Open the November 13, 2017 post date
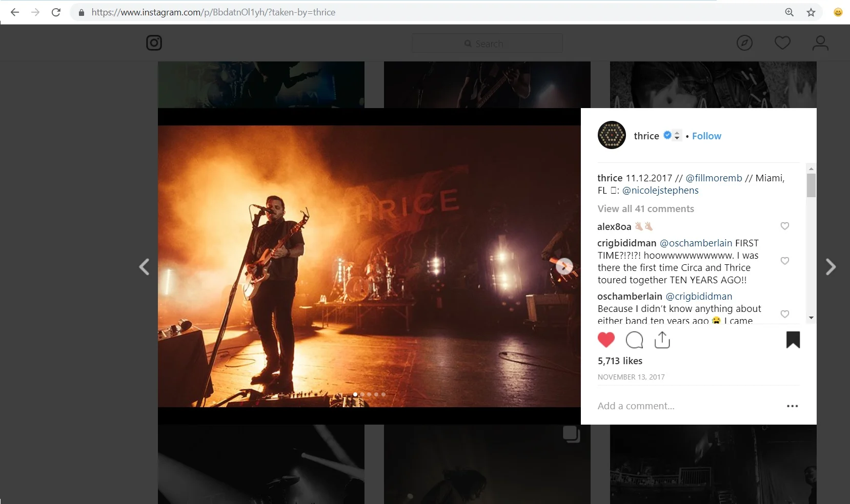This screenshot has width=850, height=504. (631, 377)
